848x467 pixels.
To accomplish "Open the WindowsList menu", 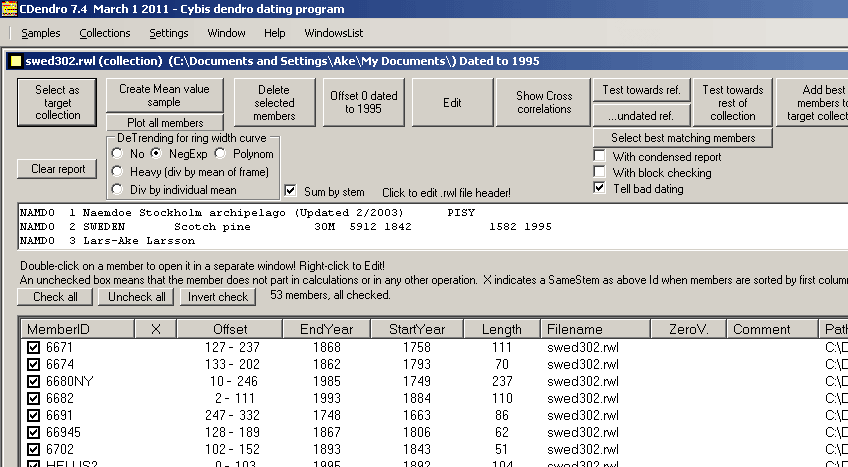I will [x=334, y=33].
